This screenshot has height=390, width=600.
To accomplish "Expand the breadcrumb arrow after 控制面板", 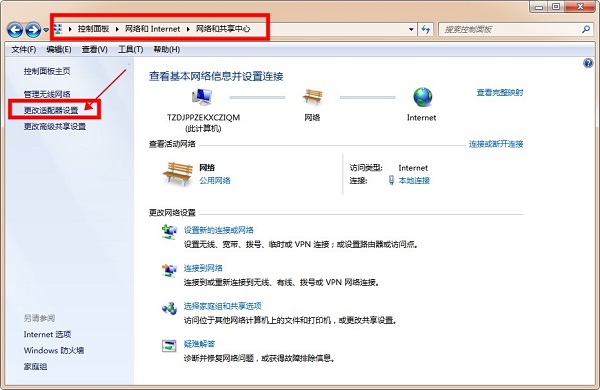I will coord(117,29).
